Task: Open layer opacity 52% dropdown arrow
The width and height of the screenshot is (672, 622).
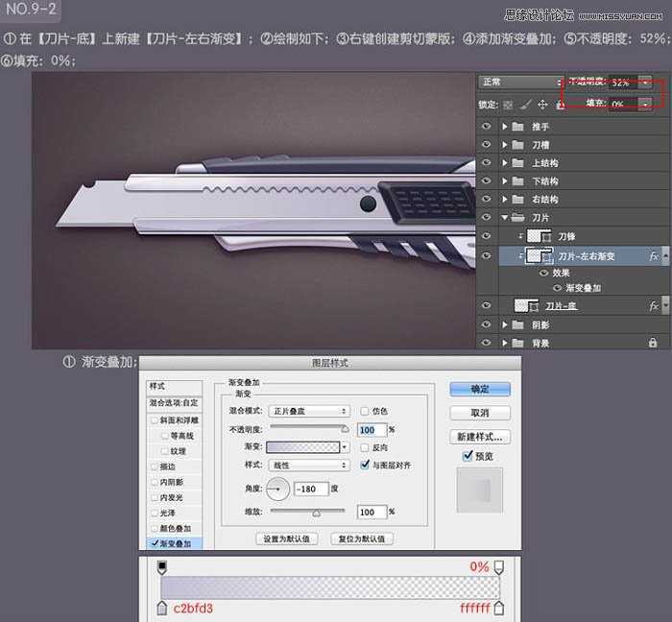Action: pyautogui.click(x=645, y=83)
